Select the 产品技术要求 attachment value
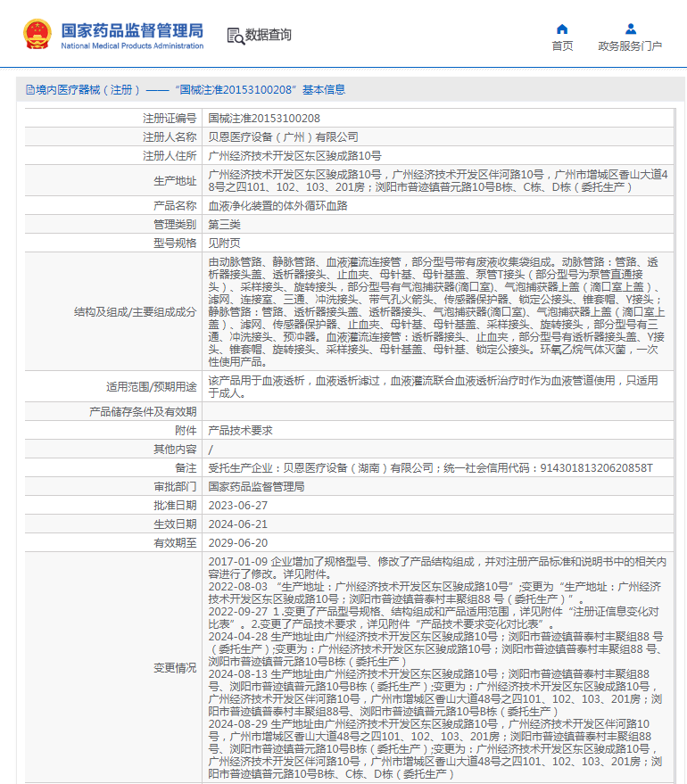The width and height of the screenshot is (687, 784). (x=241, y=431)
